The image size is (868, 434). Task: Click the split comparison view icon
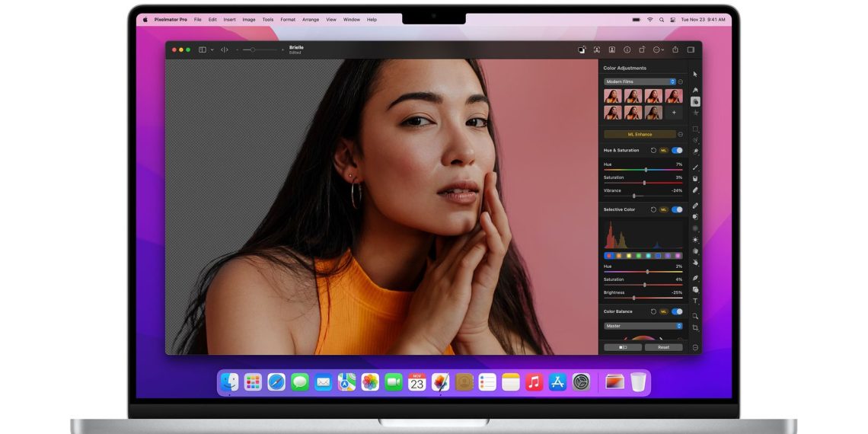(x=224, y=49)
